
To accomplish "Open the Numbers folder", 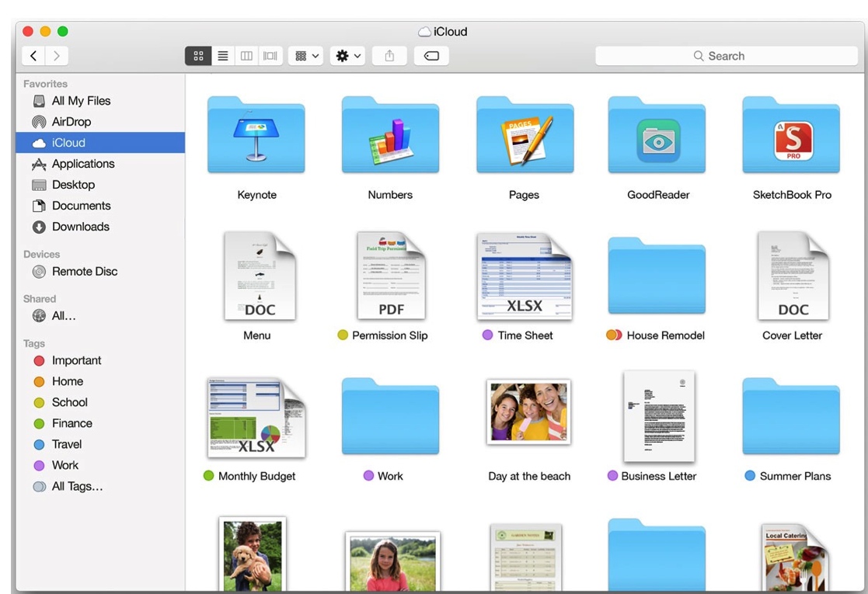I will (390, 134).
